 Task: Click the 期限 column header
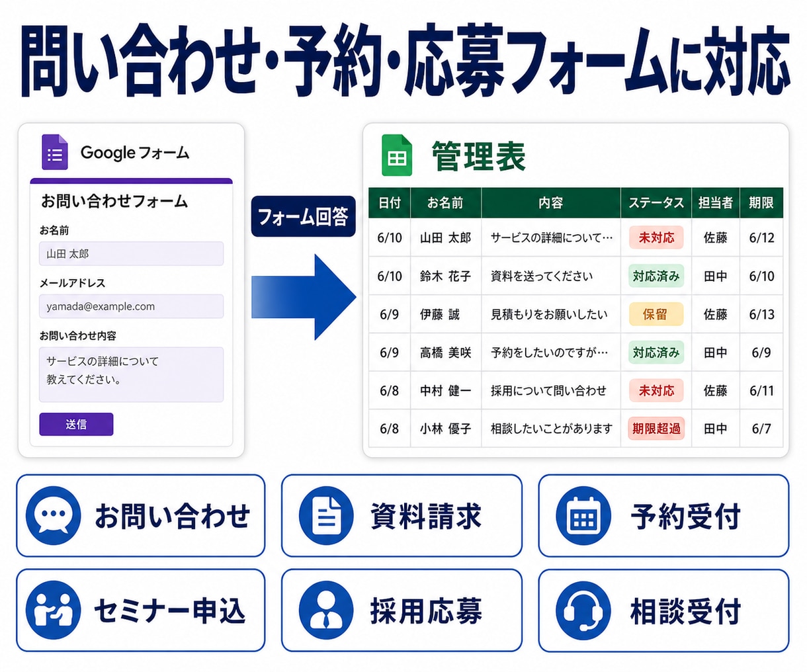coord(761,203)
